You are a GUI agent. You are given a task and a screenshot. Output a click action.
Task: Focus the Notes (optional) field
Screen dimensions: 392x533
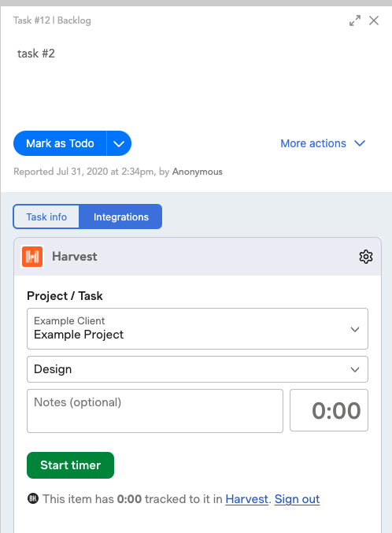(x=155, y=411)
